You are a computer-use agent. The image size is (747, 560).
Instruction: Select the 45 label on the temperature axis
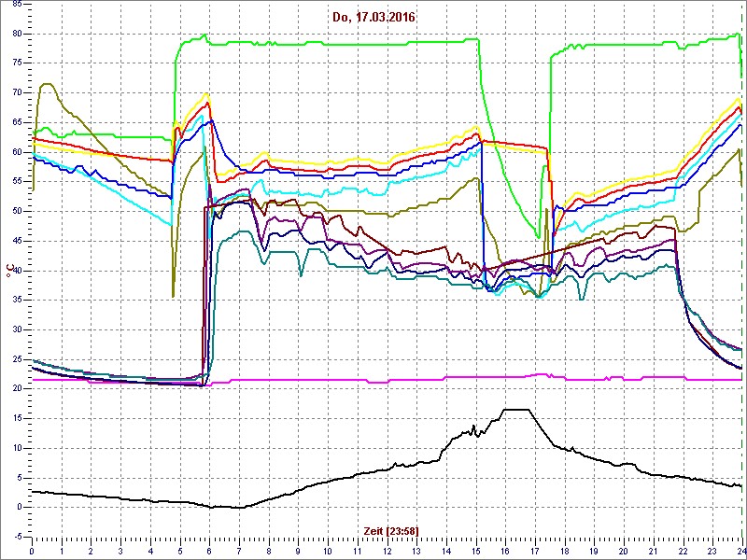tap(16, 241)
